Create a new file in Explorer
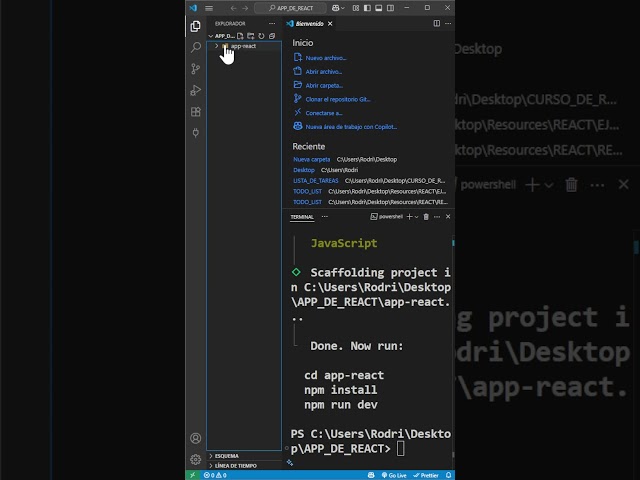Screen dimensions: 640x480 click(240, 36)
